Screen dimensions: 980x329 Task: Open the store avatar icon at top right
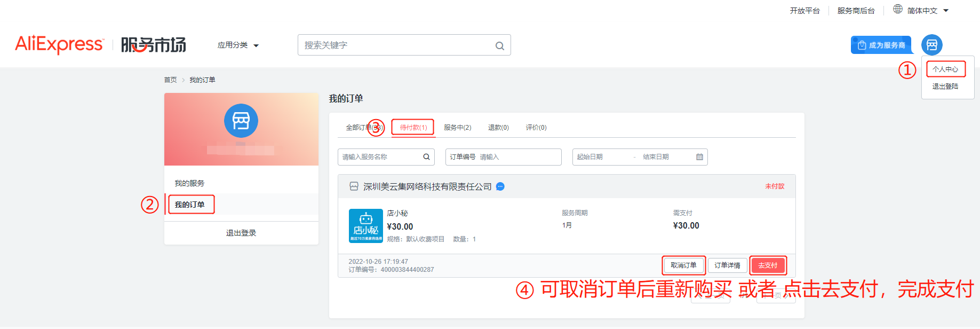[931, 45]
